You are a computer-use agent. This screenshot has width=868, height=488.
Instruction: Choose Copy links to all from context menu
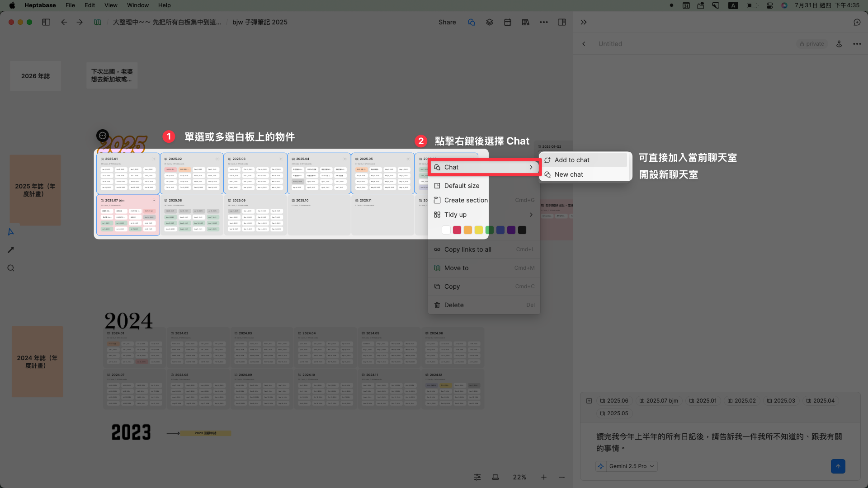468,249
